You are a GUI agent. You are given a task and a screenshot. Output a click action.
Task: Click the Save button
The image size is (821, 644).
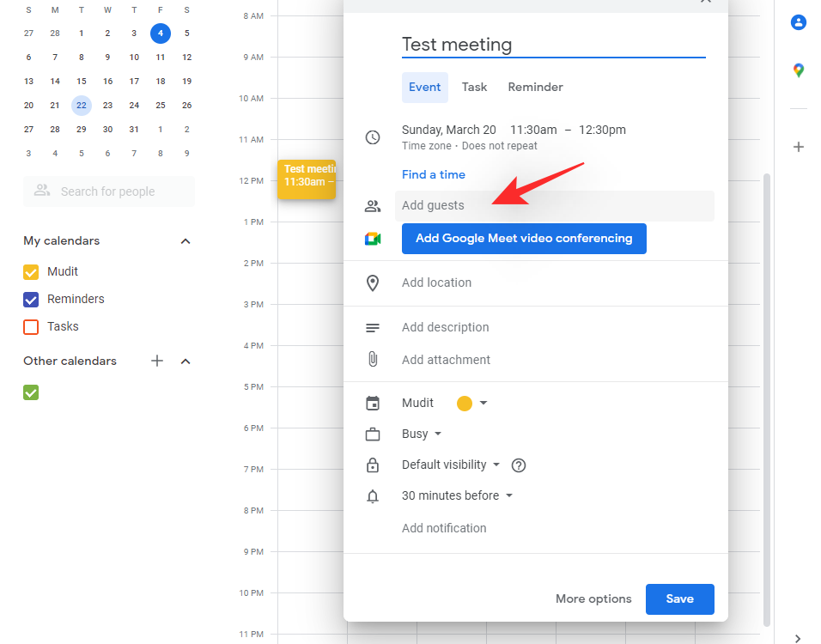pos(679,598)
